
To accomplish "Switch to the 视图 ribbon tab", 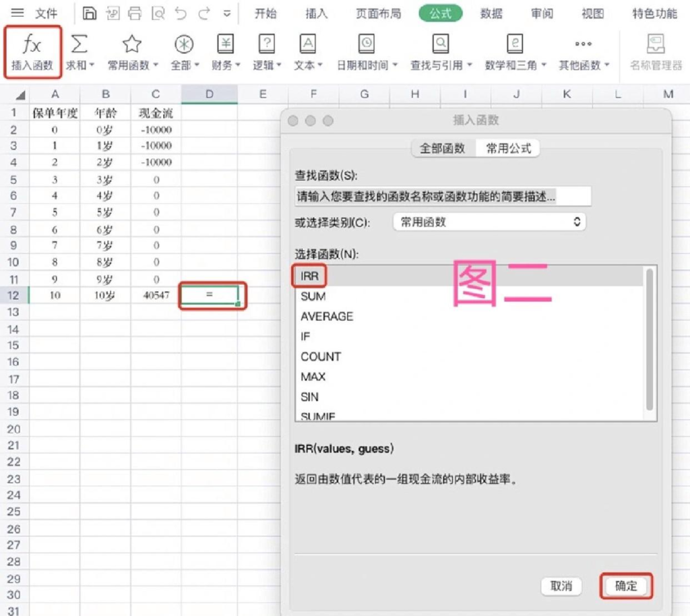I will 593,13.
